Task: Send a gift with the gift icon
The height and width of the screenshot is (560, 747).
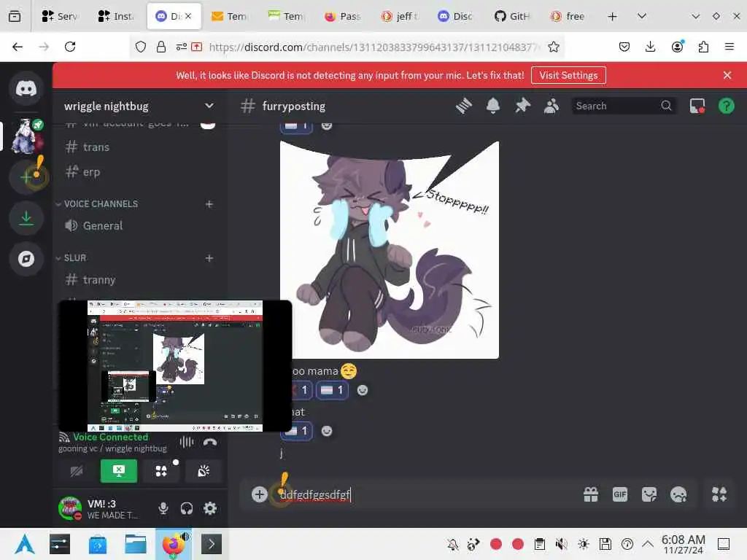Action: tap(591, 495)
